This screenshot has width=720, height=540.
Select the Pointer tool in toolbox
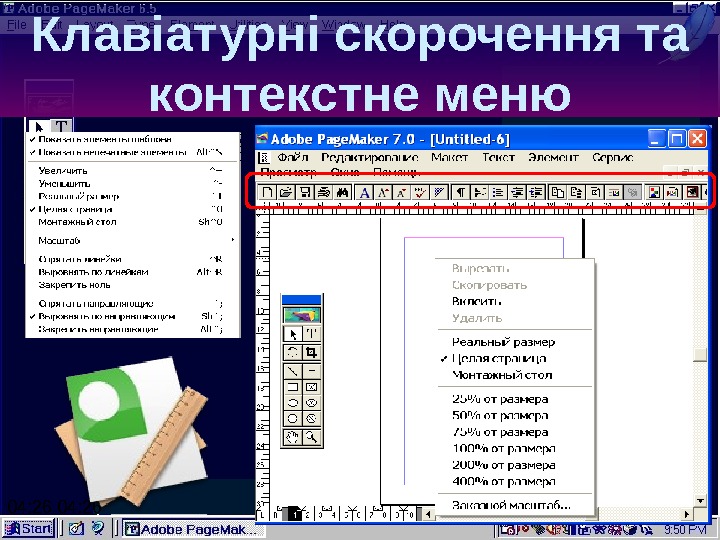[292, 334]
